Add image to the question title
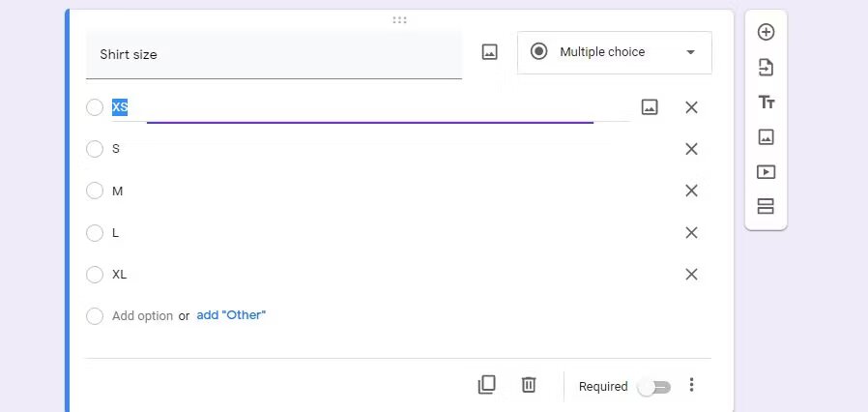Viewport: 868px width, 412px height. click(489, 52)
